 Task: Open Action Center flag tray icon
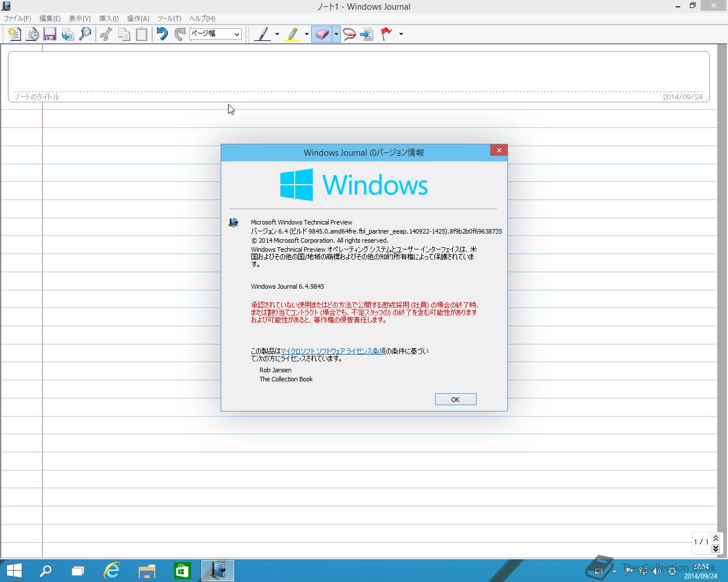[x=629, y=571]
